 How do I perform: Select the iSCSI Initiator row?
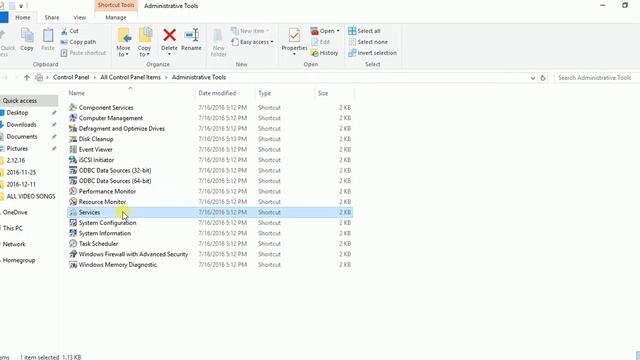210,160
